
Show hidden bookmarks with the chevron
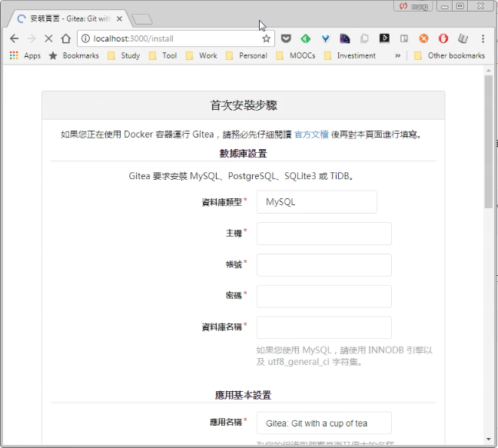tap(397, 55)
